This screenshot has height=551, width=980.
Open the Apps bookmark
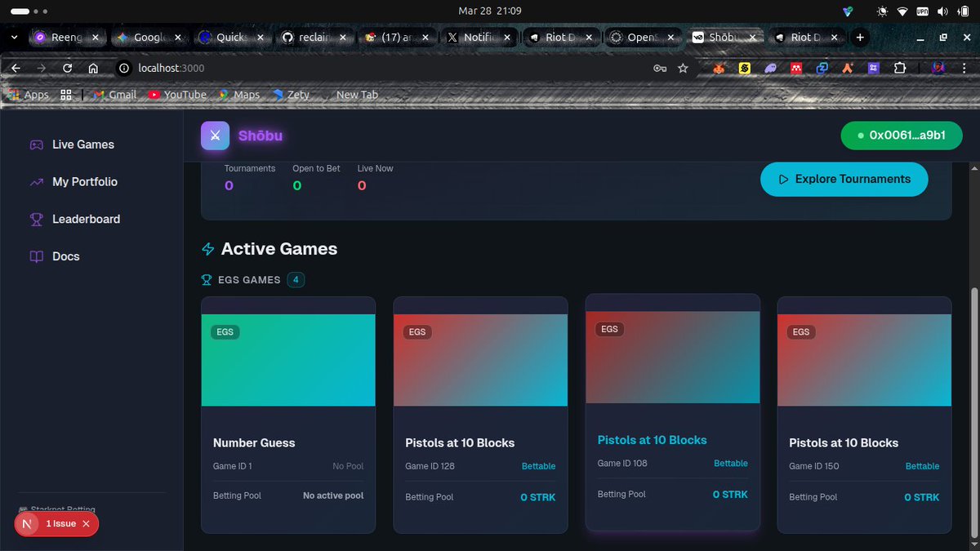[x=29, y=95]
